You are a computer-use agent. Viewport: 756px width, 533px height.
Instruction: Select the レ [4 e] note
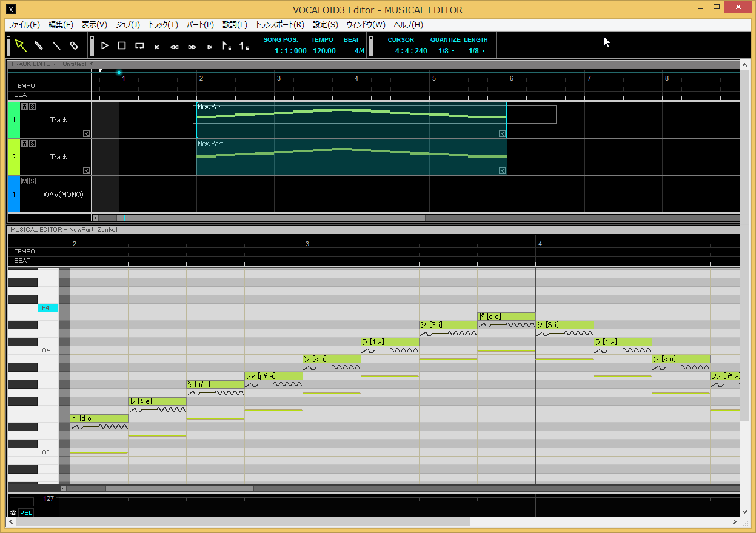pyautogui.click(x=158, y=401)
